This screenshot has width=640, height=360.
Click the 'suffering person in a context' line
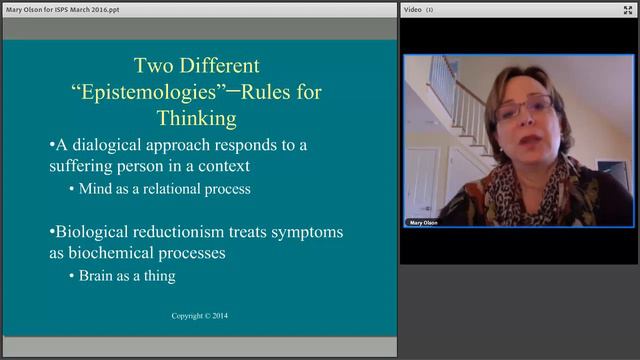point(149,166)
